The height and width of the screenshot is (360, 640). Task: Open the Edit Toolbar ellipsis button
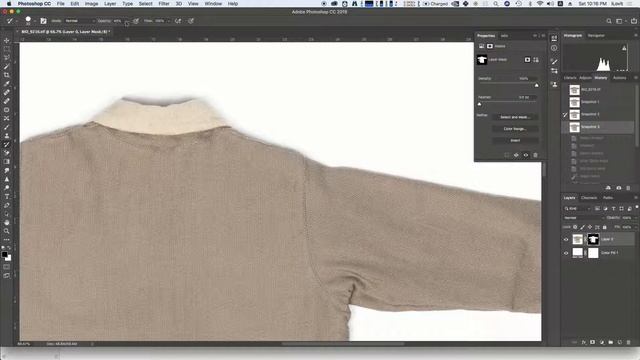(7, 240)
